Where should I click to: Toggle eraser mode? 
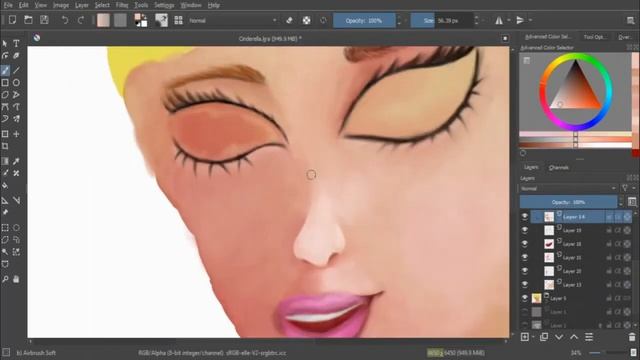[289, 20]
